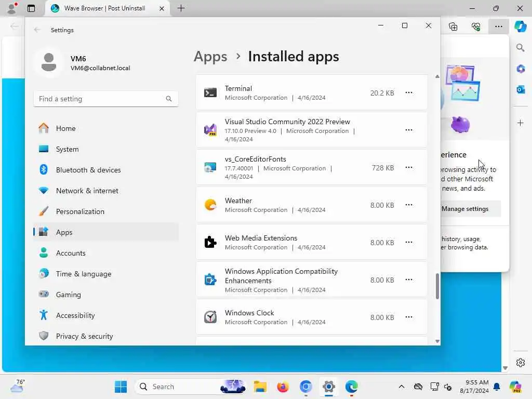
Task: Open Edge Settings and more menu
Action: 498,26
